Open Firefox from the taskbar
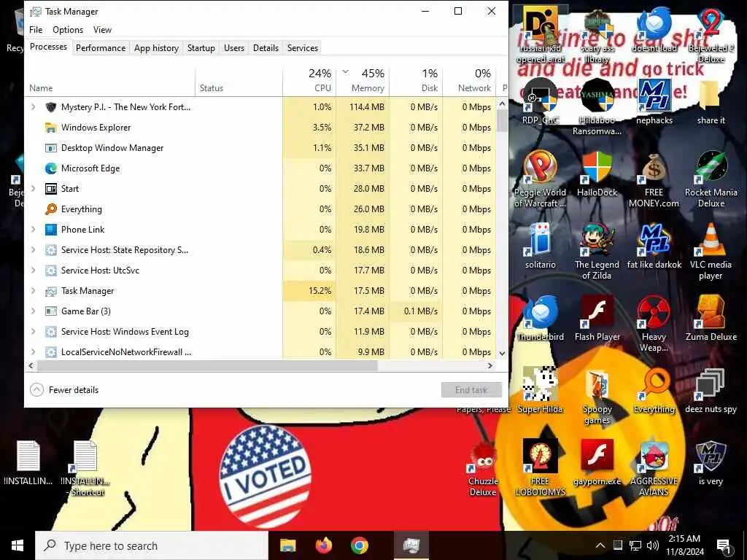 (x=324, y=545)
